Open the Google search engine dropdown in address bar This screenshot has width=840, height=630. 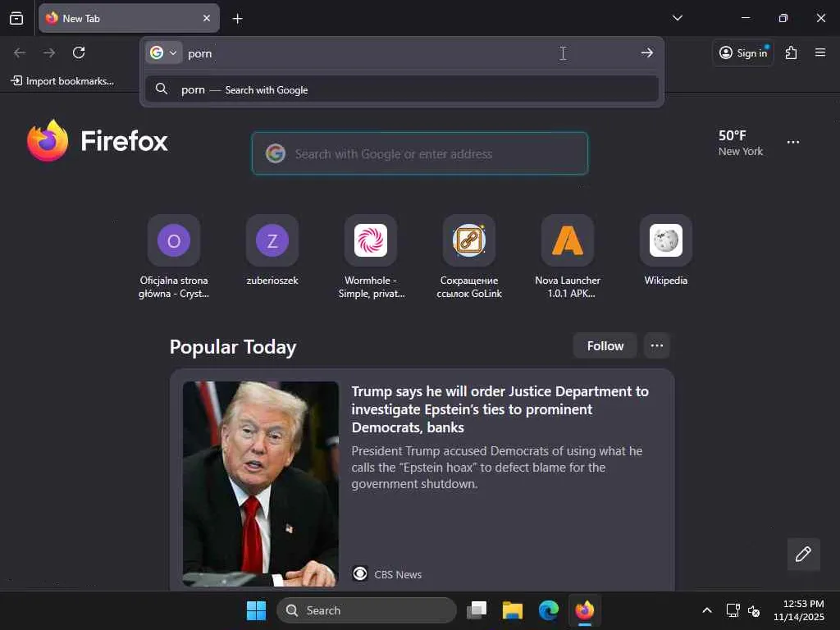[x=163, y=52]
